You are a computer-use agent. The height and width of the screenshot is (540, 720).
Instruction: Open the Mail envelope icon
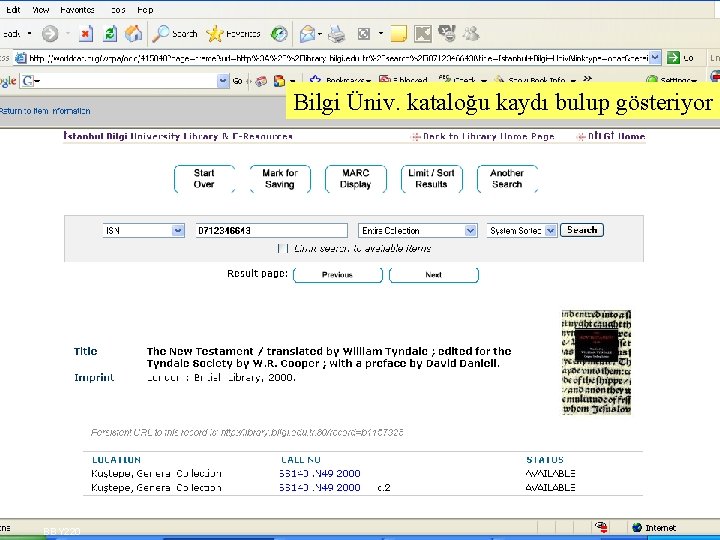(x=307, y=34)
